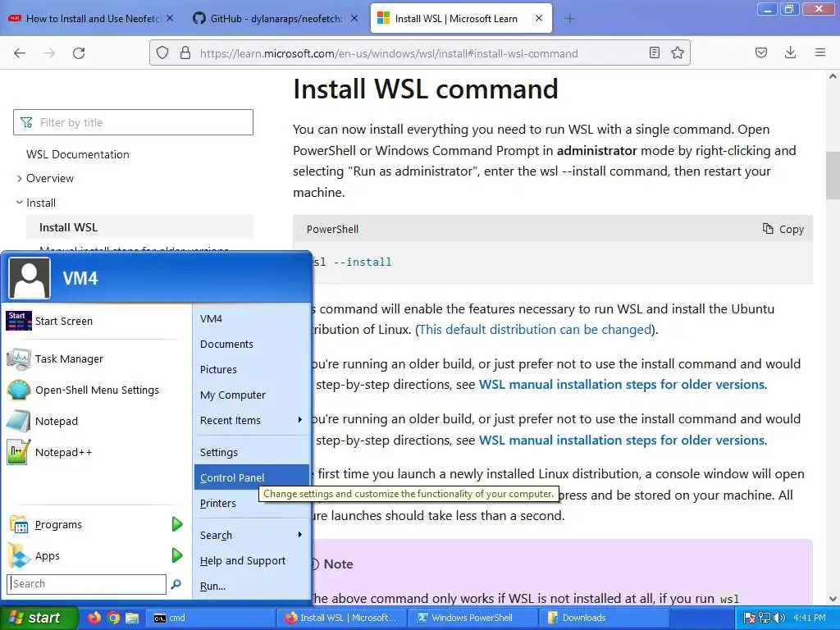The width and height of the screenshot is (840, 630).
Task: Switch to Downloads taskbar window
Action: [605, 618]
